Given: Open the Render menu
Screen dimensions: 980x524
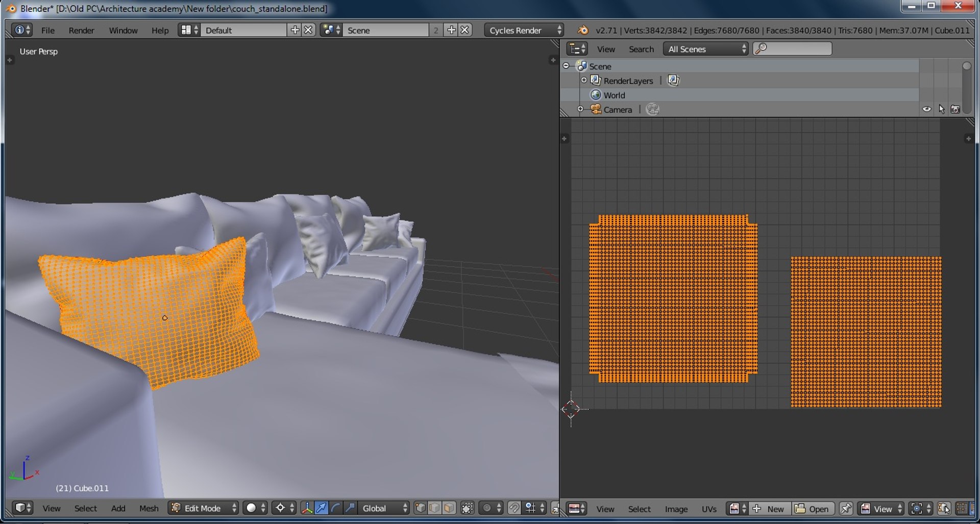Looking at the screenshot, I should pos(82,30).
